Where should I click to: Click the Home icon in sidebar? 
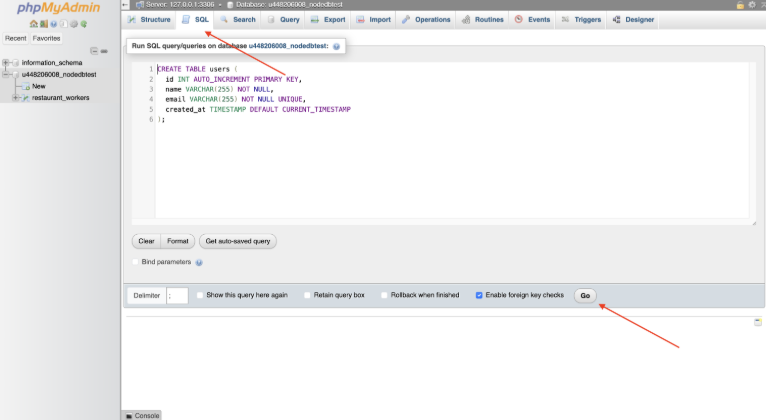pos(33,24)
